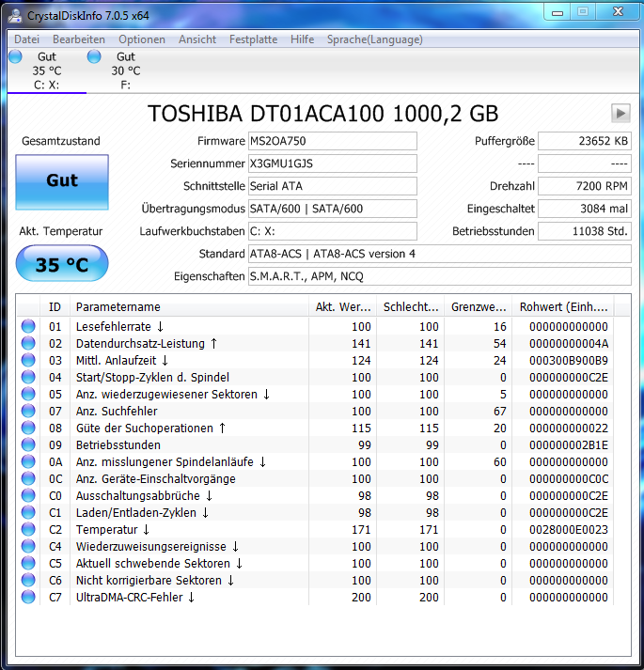Click the Schlecht... column header
The width and height of the screenshot is (644, 670).
pos(411,306)
